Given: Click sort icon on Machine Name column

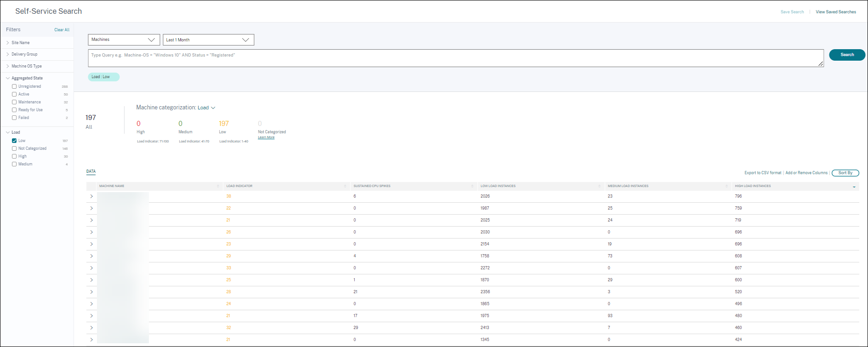Looking at the screenshot, I should coord(218,186).
